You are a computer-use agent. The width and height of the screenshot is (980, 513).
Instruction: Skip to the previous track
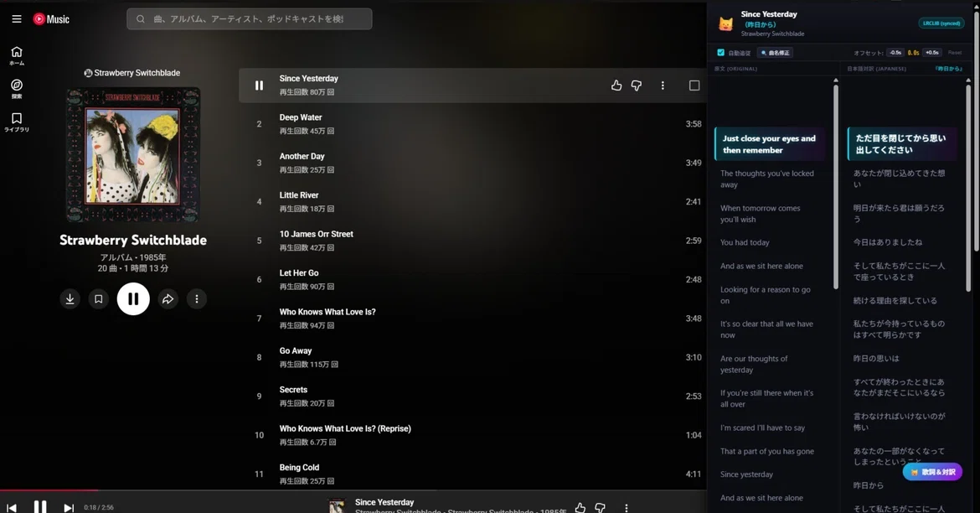[x=11, y=507]
